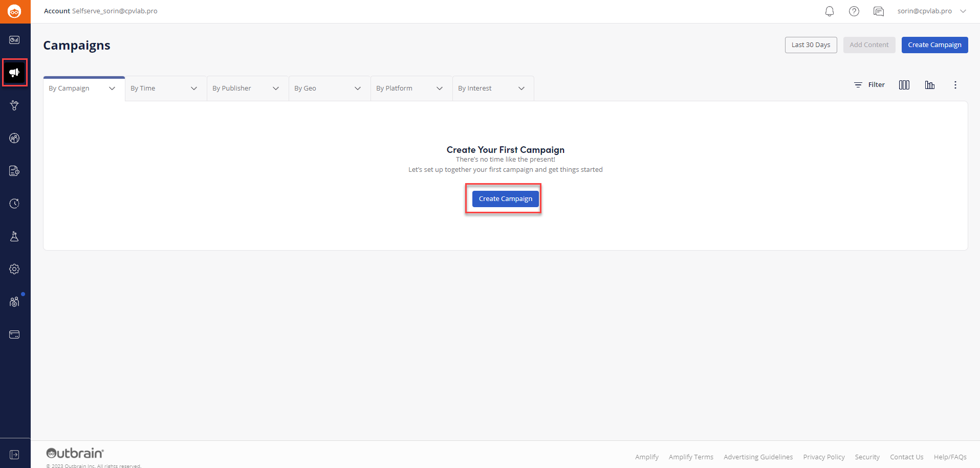Open the history clock icon in sidebar
980x468 pixels.
[14, 203]
